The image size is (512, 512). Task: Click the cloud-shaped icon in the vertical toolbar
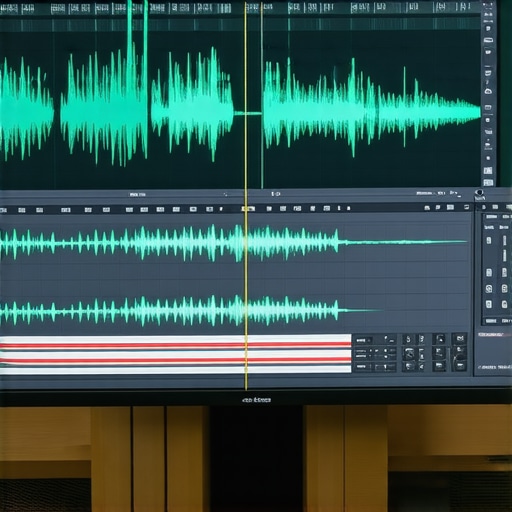coord(488,91)
